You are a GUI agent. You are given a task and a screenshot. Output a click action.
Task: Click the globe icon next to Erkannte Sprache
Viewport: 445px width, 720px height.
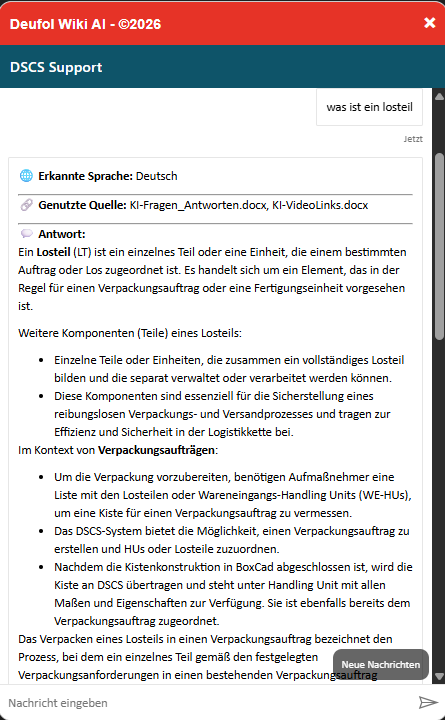26,175
